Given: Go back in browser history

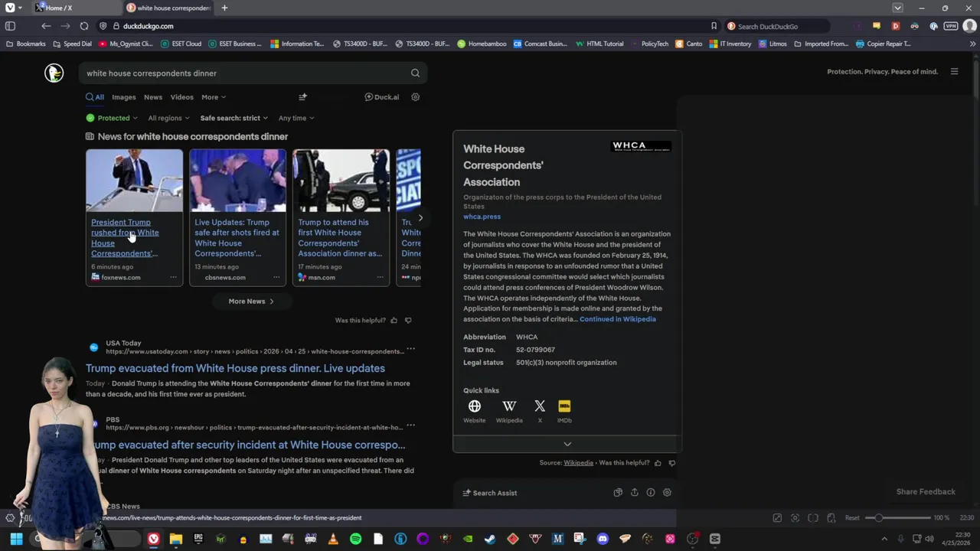Looking at the screenshot, I should point(46,26).
